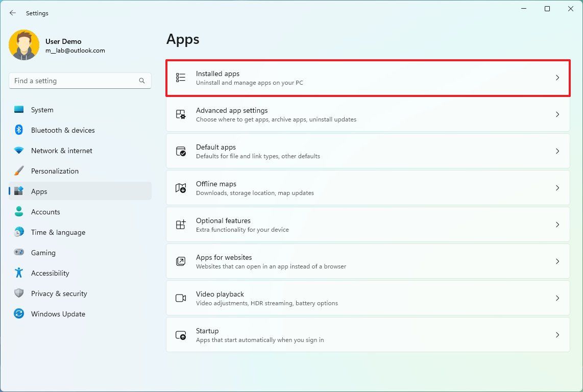Click the Installed apps list icon
Image resolution: width=583 pixels, height=392 pixels.
click(x=181, y=77)
